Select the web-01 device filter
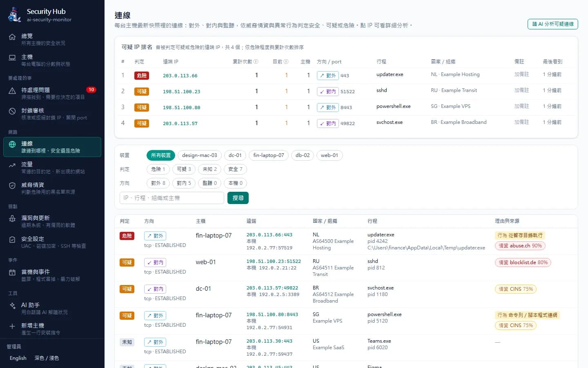This screenshot has width=588, height=368. tap(330, 155)
